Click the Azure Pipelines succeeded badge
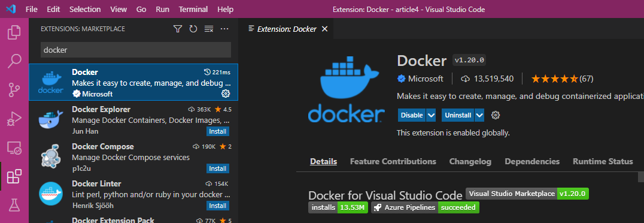 click(425, 208)
